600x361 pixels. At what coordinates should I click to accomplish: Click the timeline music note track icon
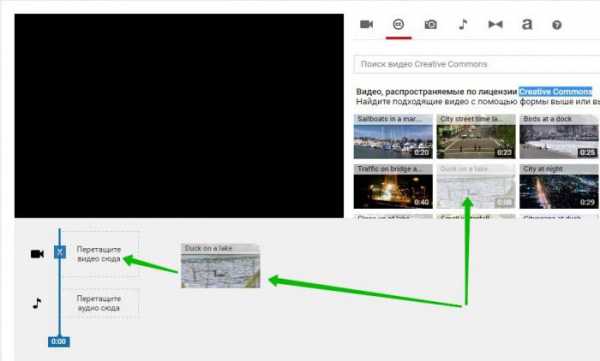(x=37, y=303)
